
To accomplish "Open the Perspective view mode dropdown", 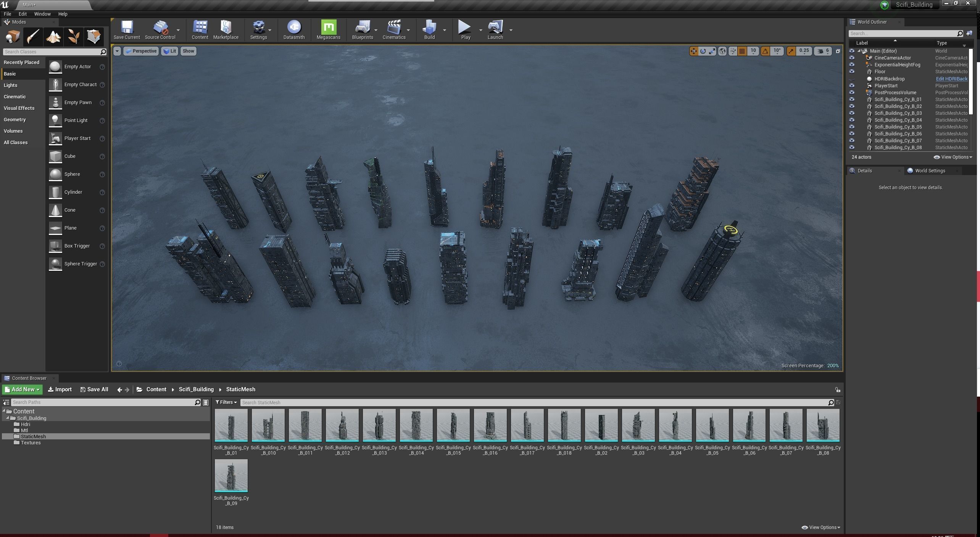I will point(141,51).
